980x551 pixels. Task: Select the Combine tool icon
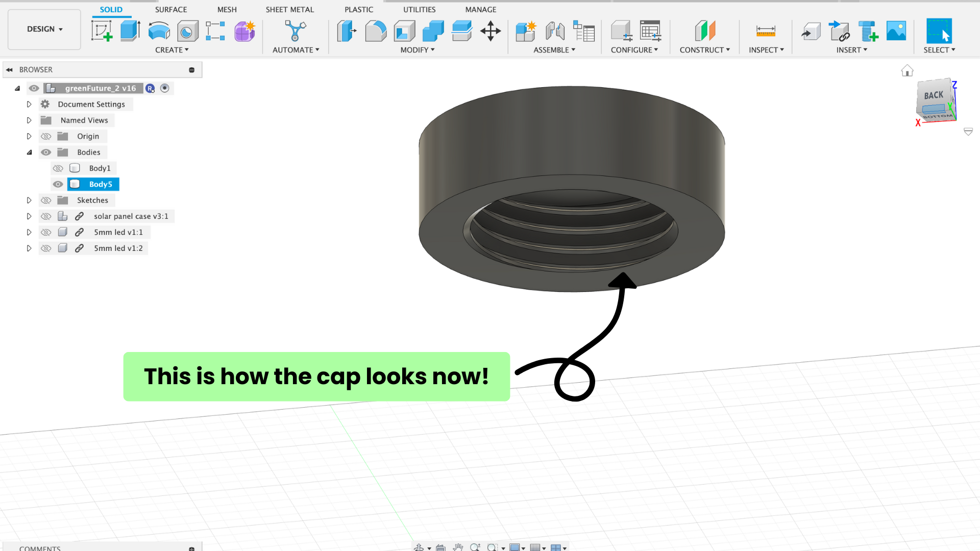[x=433, y=31]
